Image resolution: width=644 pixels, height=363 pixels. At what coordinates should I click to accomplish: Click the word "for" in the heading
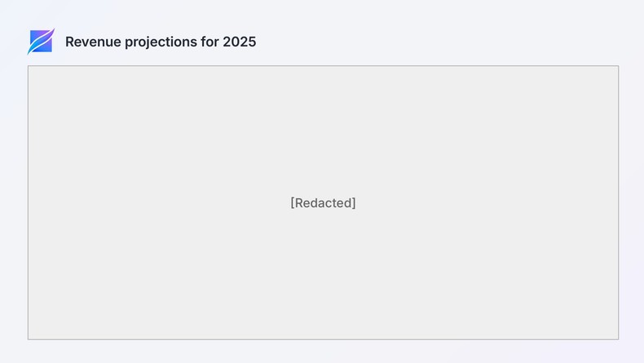210,42
